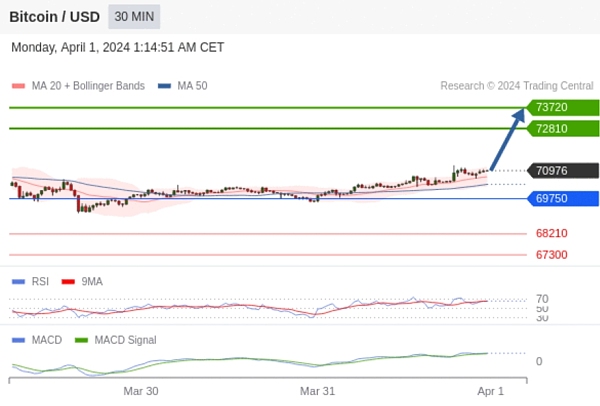This screenshot has height=406, width=600.
Task: Toggle the MA 50 legend entry
Action: tap(183, 86)
